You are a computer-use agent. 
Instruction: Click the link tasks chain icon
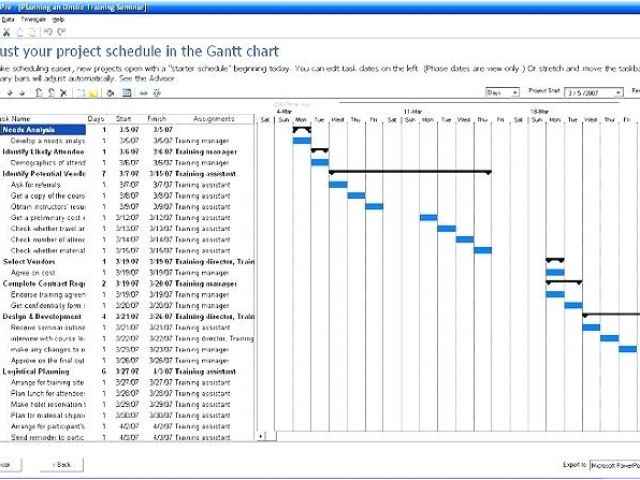click(x=144, y=92)
